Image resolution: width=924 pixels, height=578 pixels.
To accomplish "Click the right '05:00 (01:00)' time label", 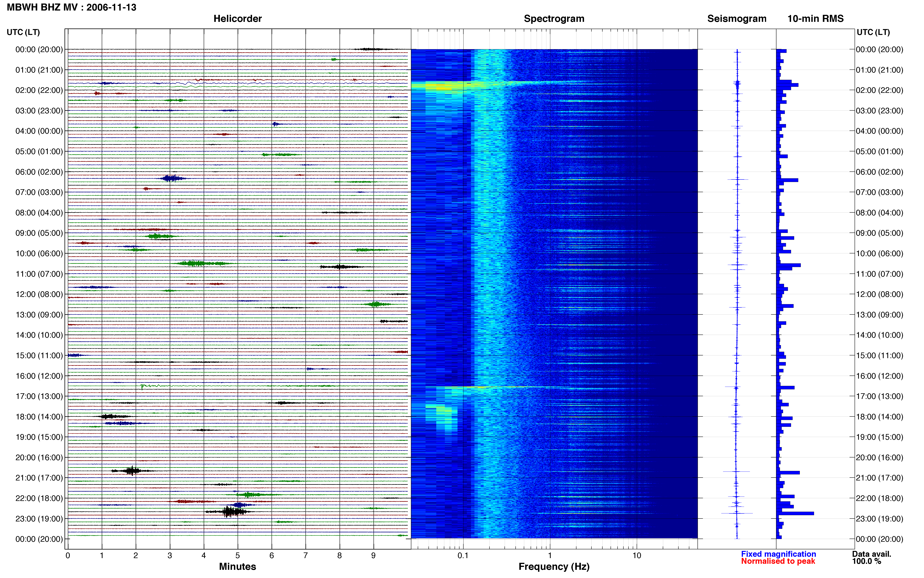I will click(879, 151).
